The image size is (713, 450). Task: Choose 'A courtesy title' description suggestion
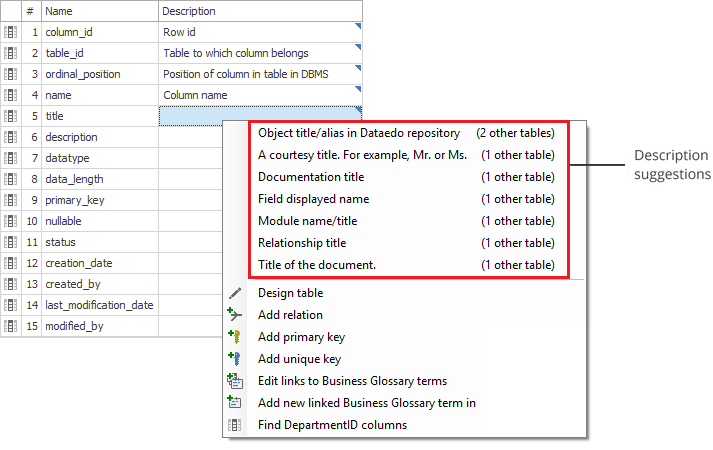362,155
